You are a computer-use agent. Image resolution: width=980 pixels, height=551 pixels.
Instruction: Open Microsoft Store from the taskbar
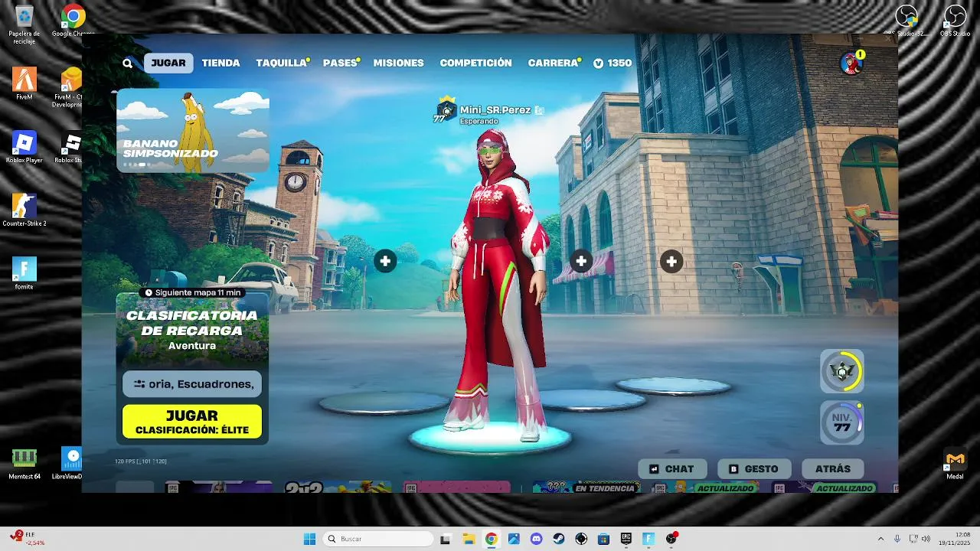[603, 539]
